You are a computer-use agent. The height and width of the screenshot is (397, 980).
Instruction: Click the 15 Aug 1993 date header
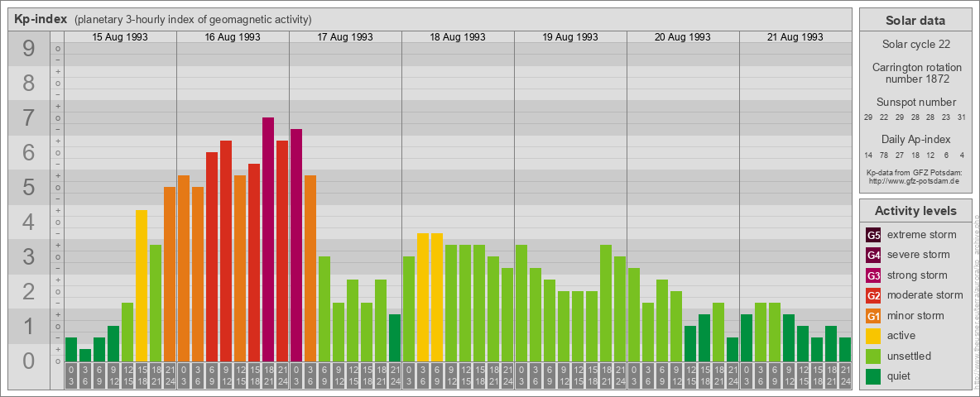click(120, 37)
